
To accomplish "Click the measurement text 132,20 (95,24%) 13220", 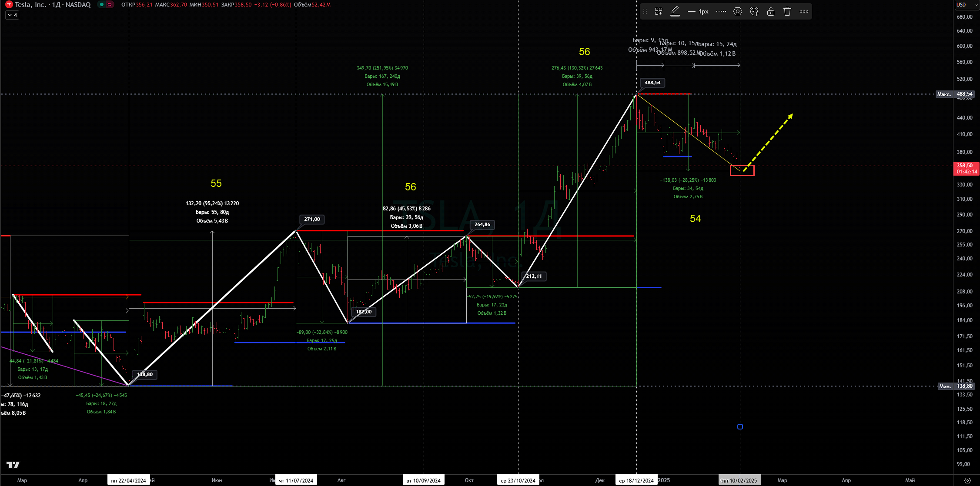I will pos(212,203).
